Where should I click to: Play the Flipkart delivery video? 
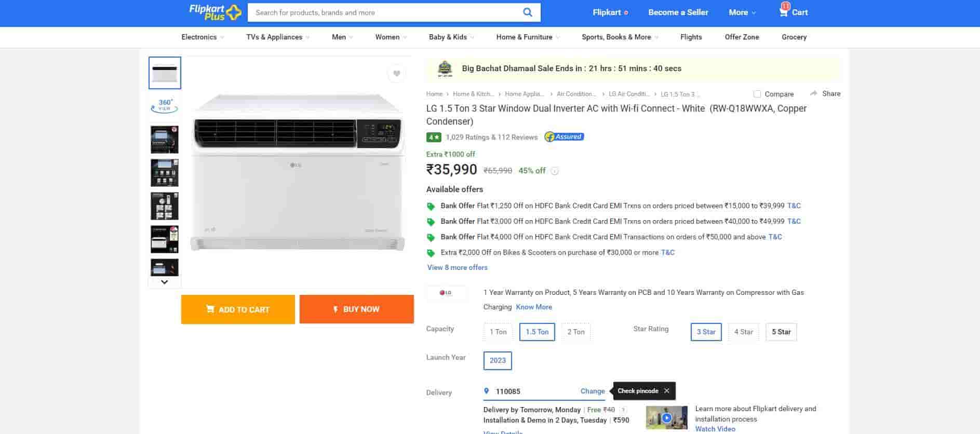tap(666, 417)
